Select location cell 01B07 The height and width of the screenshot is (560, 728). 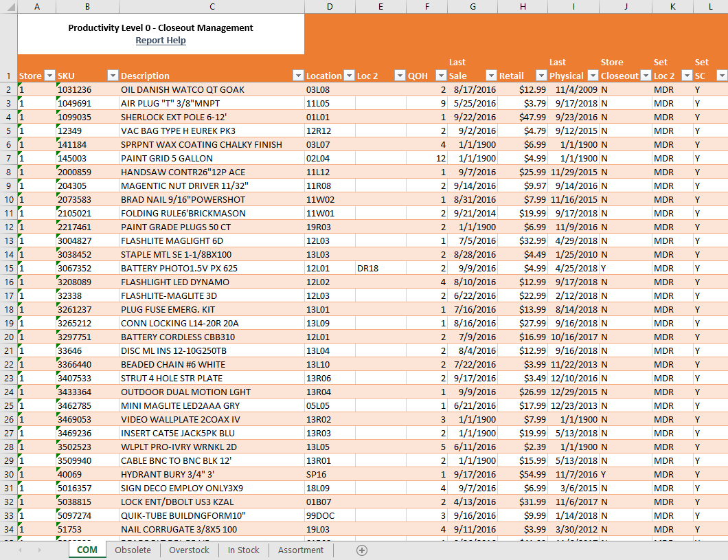click(x=330, y=502)
